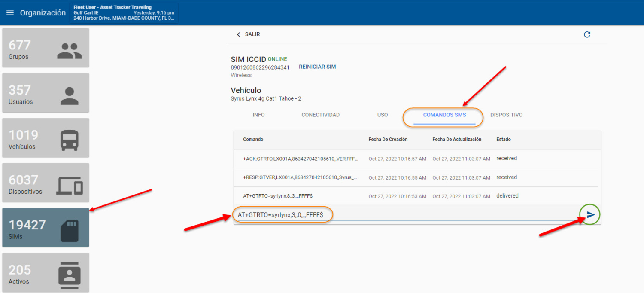
Task: Click the REINICIAR SIM link
Action: coord(317,67)
